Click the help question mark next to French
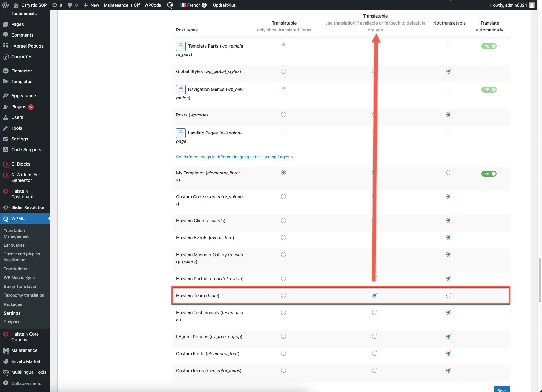Screen dimensions: 542x392 point(204,5)
